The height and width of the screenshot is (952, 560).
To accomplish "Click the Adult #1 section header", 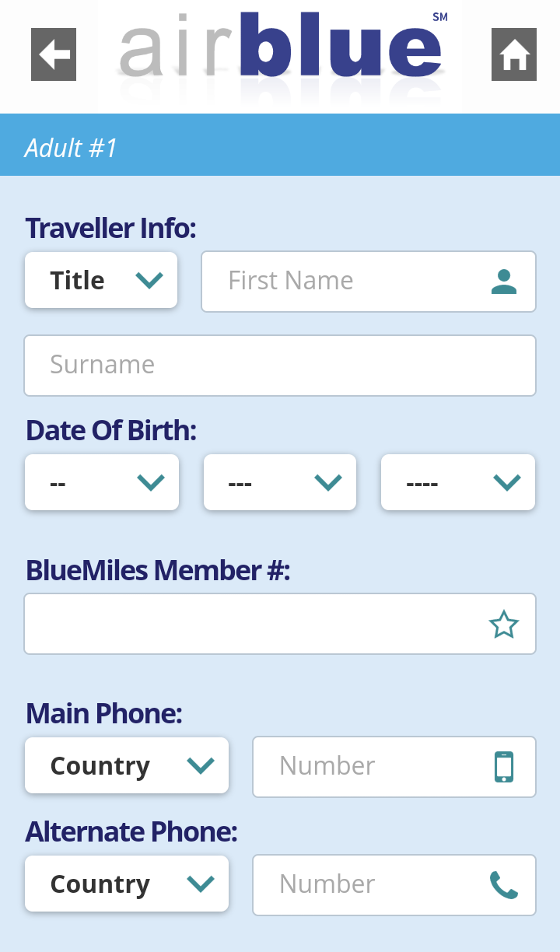I will click(280, 146).
